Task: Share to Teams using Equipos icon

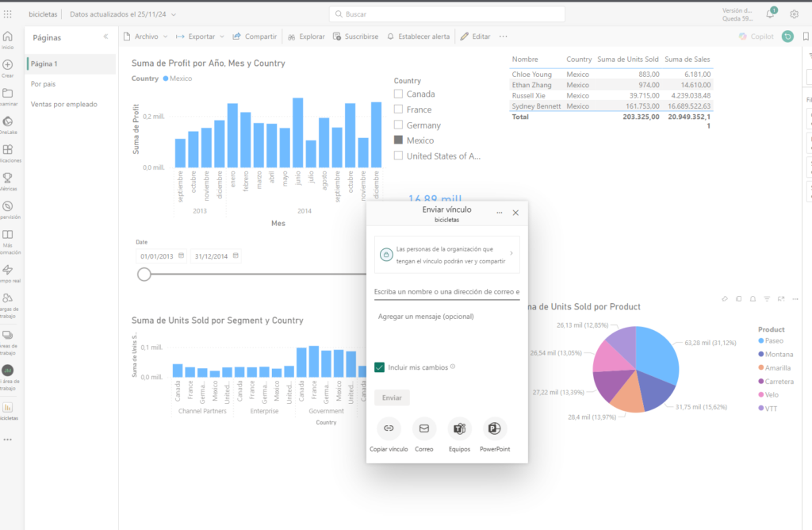Action: (459, 428)
